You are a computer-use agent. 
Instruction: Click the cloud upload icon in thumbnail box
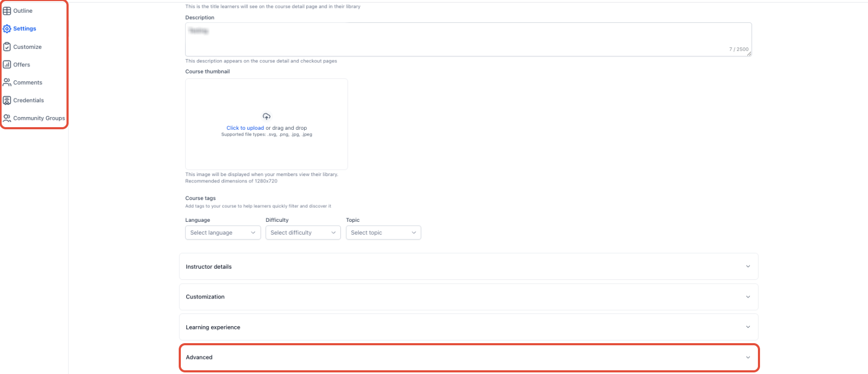coord(266,117)
